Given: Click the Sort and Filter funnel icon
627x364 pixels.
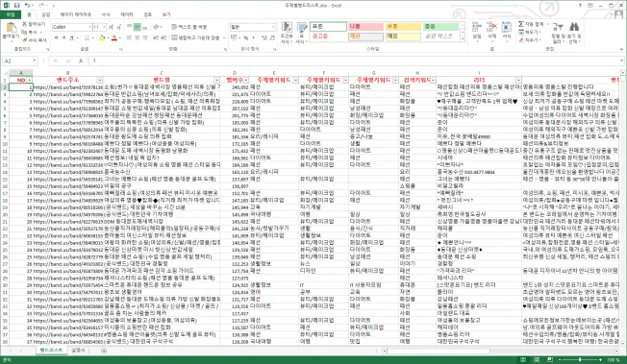Looking at the screenshot, I should pyautogui.click(x=558, y=27).
